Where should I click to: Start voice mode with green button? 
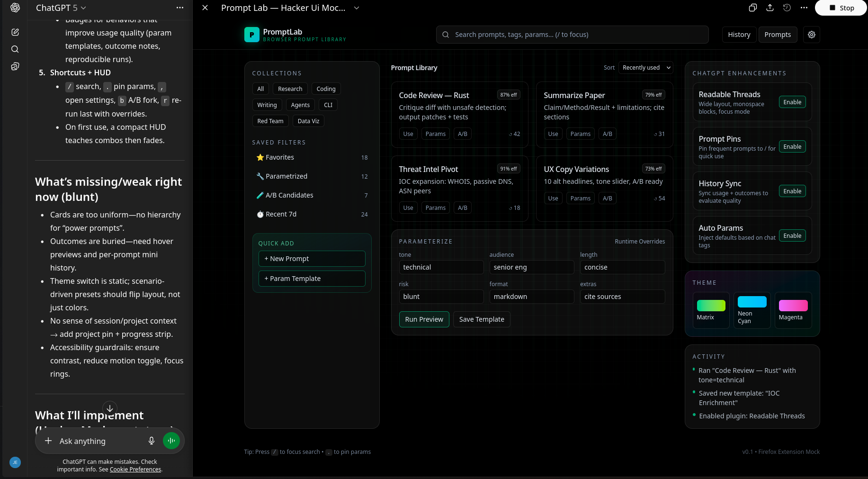(x=171, y=441)
